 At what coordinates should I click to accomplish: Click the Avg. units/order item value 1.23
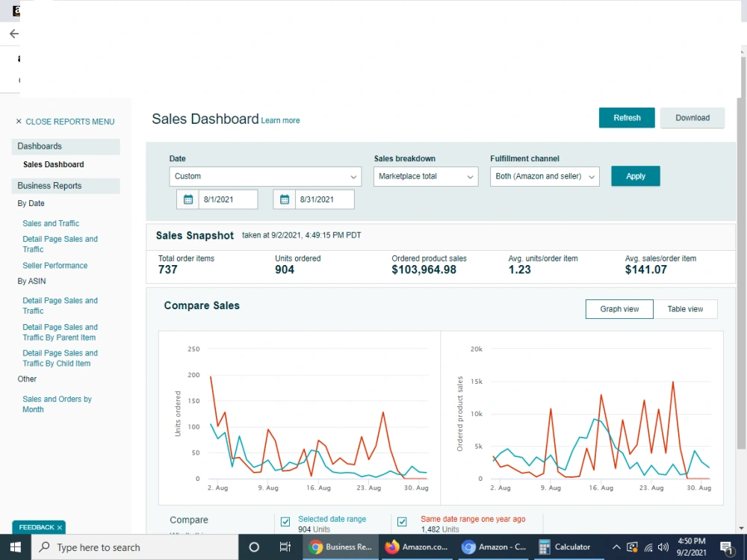pyautogui.click(x=519, y=270)
